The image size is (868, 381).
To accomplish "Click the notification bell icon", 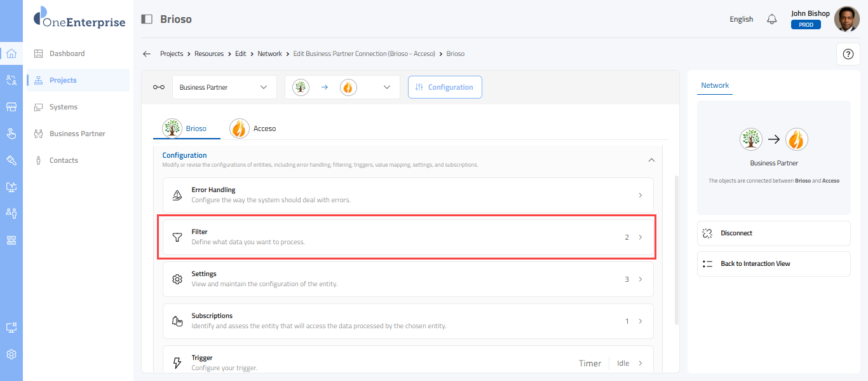I will tap(772, 19).
